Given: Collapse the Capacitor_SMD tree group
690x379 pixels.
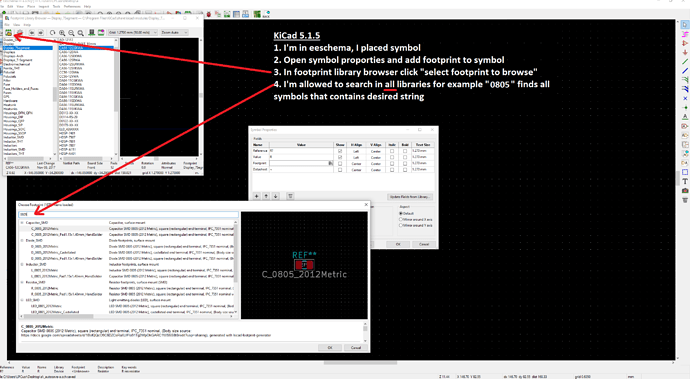Looking at the screenshot, I should click(x=22, y=223).
